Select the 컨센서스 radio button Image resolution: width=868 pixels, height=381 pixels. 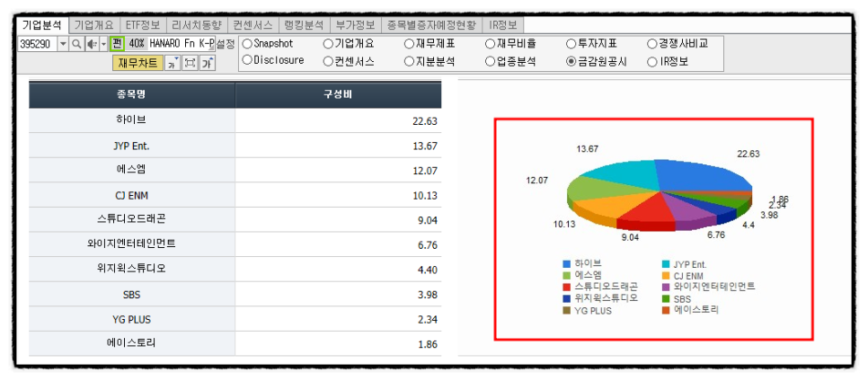(x=328, y=61)
